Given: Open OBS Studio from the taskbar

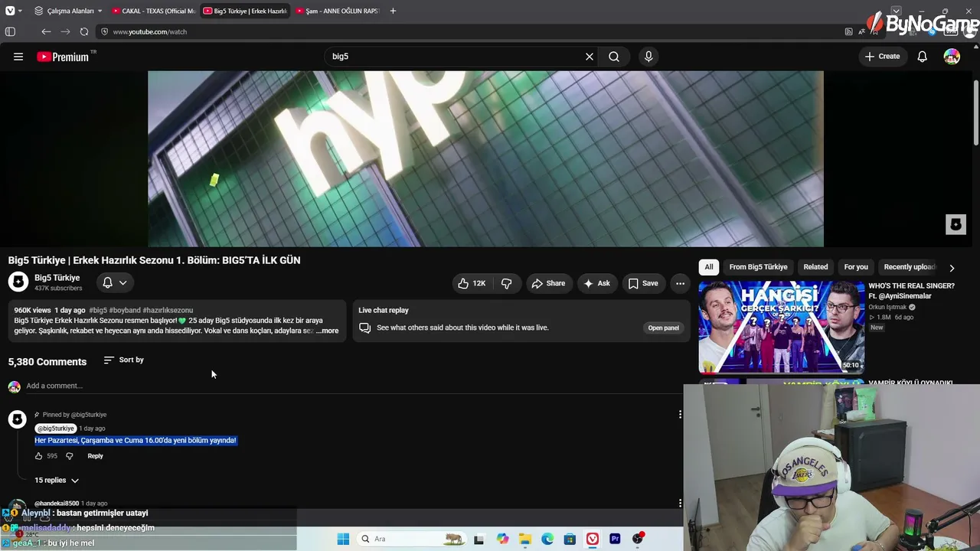Looking at the screenshot, I should pyautogui.click(x=638, y=539).
